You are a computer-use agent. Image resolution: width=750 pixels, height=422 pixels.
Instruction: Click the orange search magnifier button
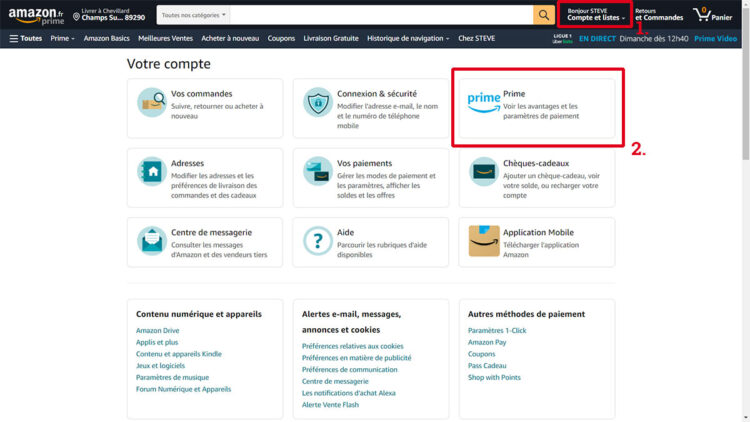(544, 15)
